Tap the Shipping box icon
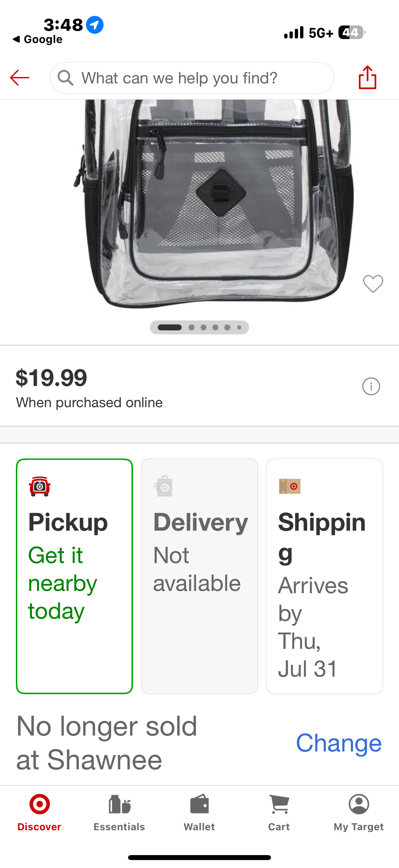 [289, 486]
